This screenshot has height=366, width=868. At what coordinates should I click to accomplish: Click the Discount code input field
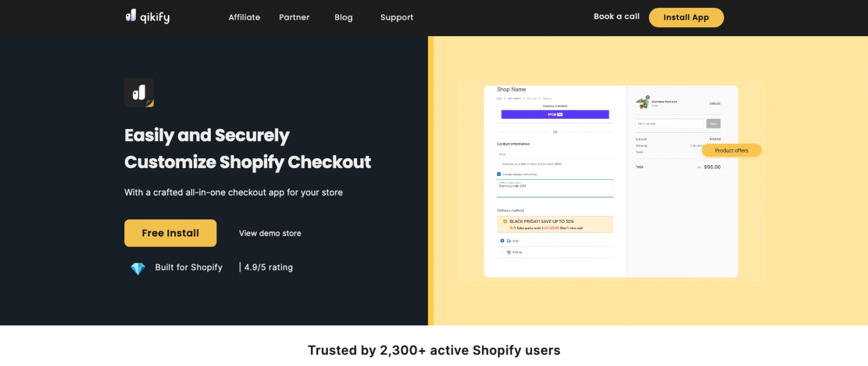[x=669, y=123]
